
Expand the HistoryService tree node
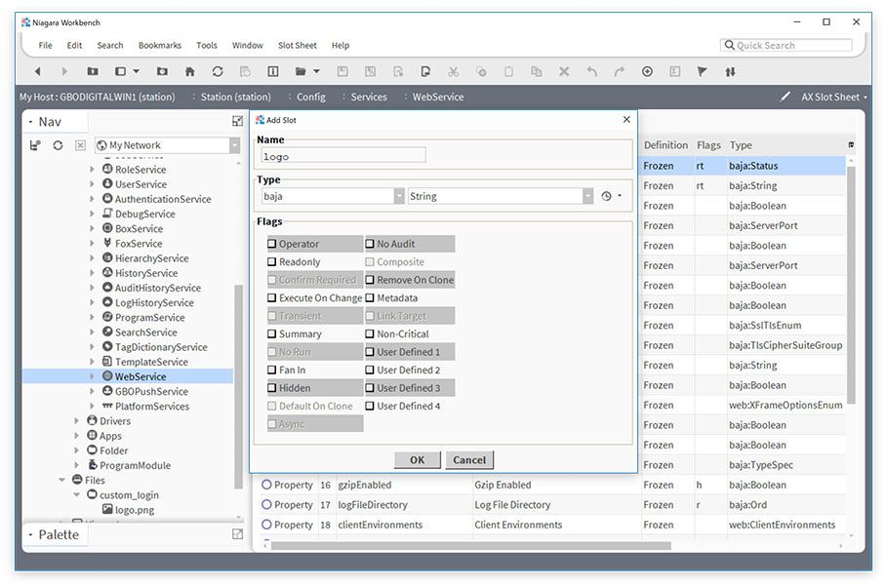click(93, 273)
